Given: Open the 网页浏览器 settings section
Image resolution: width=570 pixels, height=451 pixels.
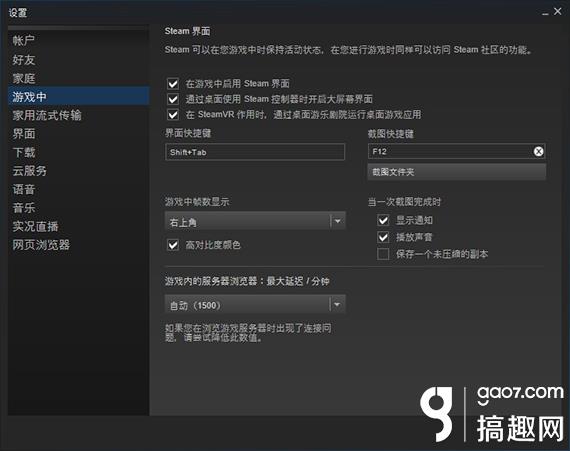Looking at the screenshot, I should point(78,245).
